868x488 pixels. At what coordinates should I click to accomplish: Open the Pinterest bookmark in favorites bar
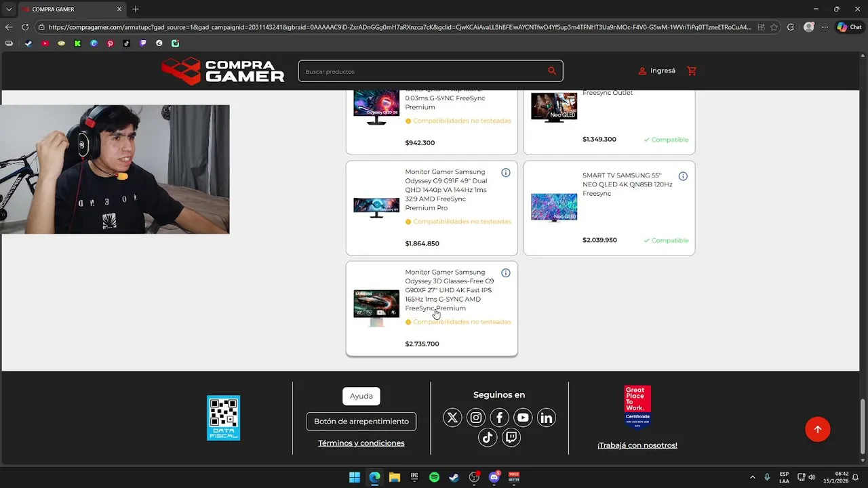[111, 43]
